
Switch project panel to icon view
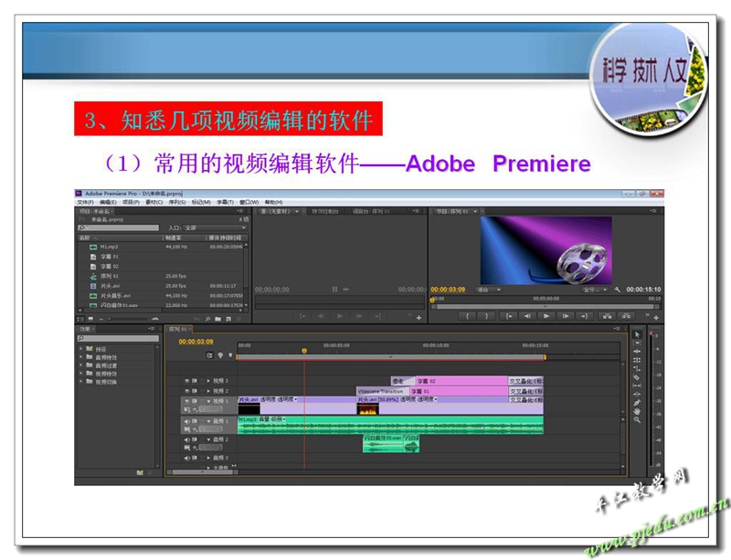click(90, 319)
